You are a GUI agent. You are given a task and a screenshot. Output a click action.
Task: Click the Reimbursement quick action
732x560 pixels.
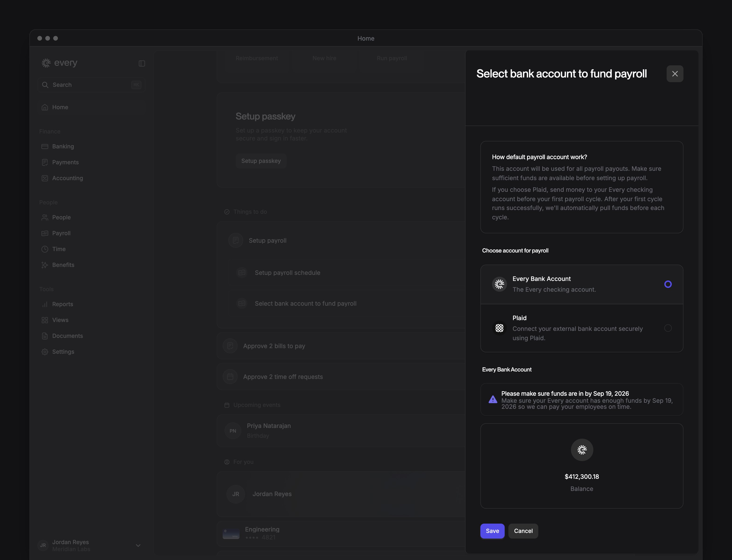point(257,58)
